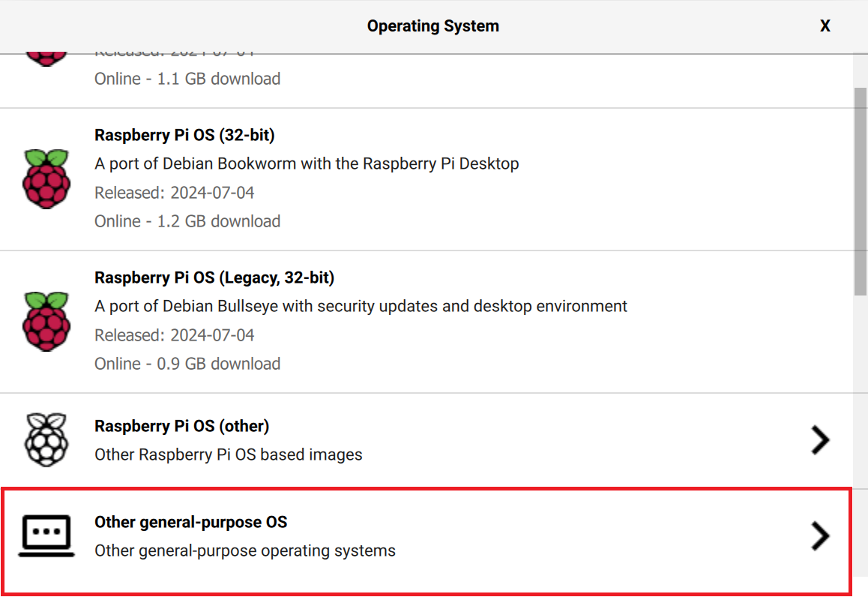Viewport: 868px width, 597px height.
Task: Click the raspberry icon for Raspberry Pi OS (32-bit)
Action: pos(46,178)
